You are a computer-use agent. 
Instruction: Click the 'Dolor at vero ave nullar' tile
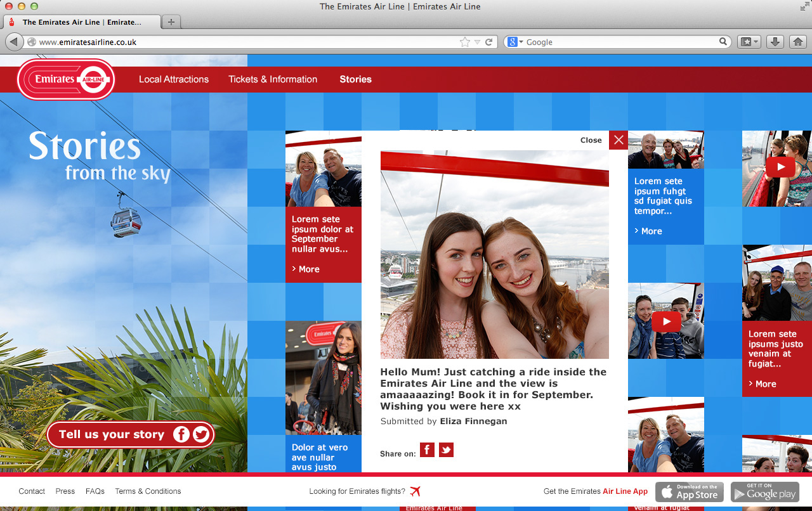324,454
